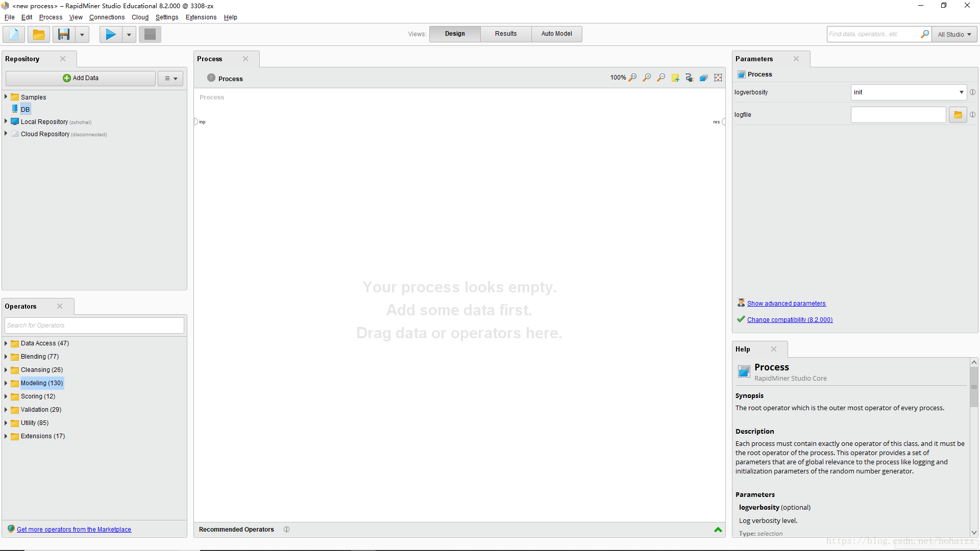
Task: Click the zoom in magnifier icon
Action: point(647,78)
